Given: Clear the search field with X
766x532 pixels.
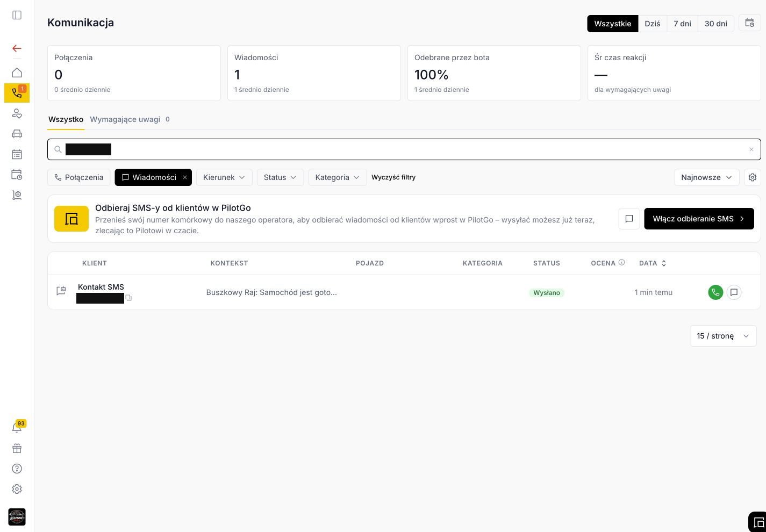Looking at the screenshot, I should tap(751, 149).
